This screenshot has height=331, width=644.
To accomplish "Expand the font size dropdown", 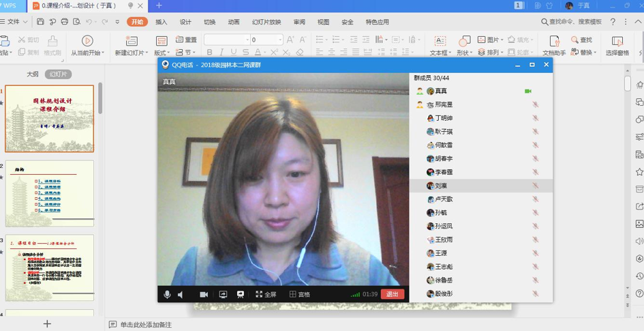I will 280,40.
